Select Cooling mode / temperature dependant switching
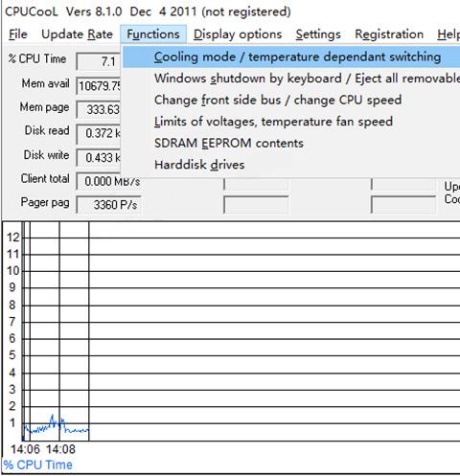The height and width of the screenshot is (476, 460). (291, 57)
